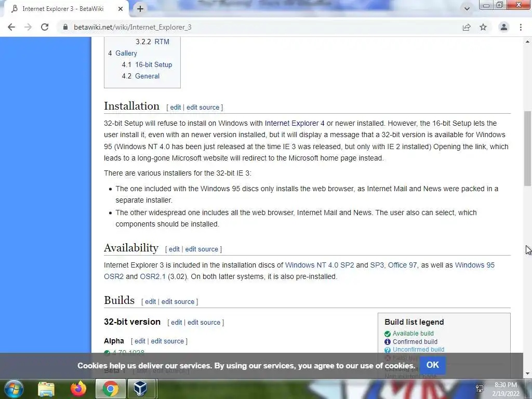
Task: Bookmark this page with the star
Action: tap(483, 27)
